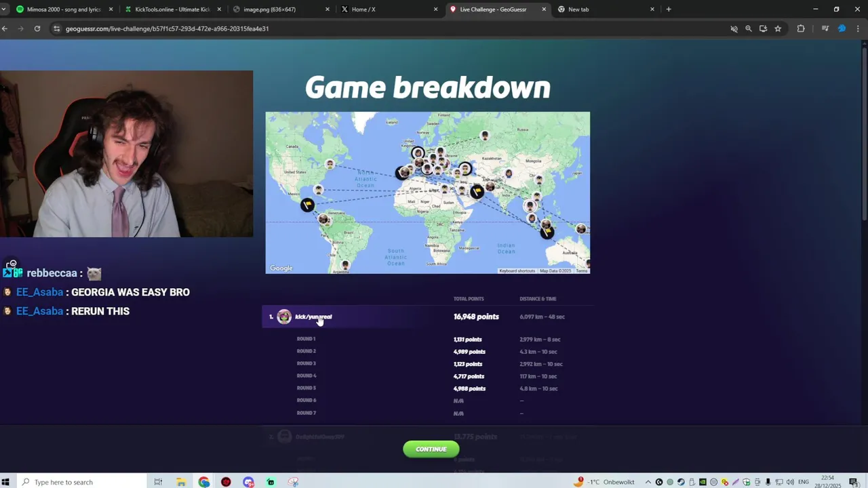Open the Chrome three-dot menu
This screenshot has height=488, width=868.
(x=859, y=28)
